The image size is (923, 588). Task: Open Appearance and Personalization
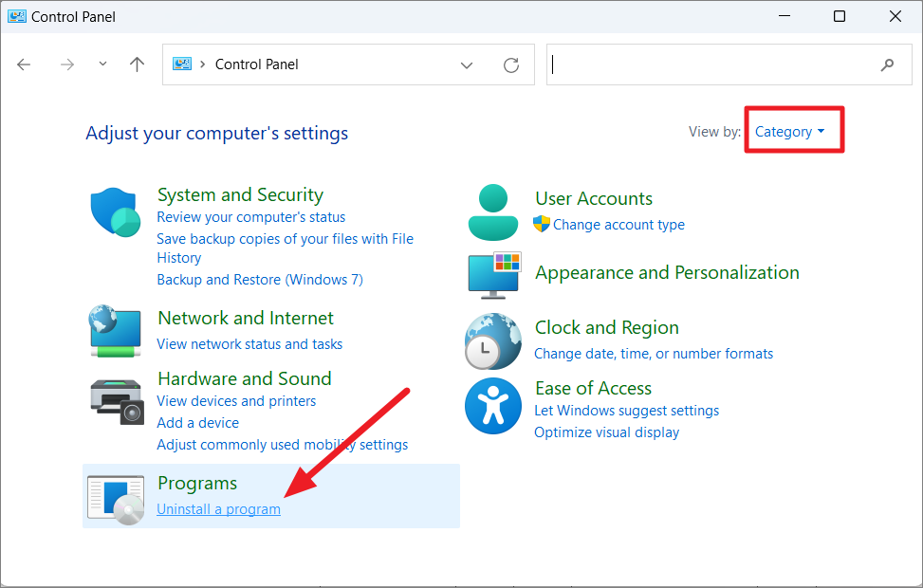click(x=667, y=272)
